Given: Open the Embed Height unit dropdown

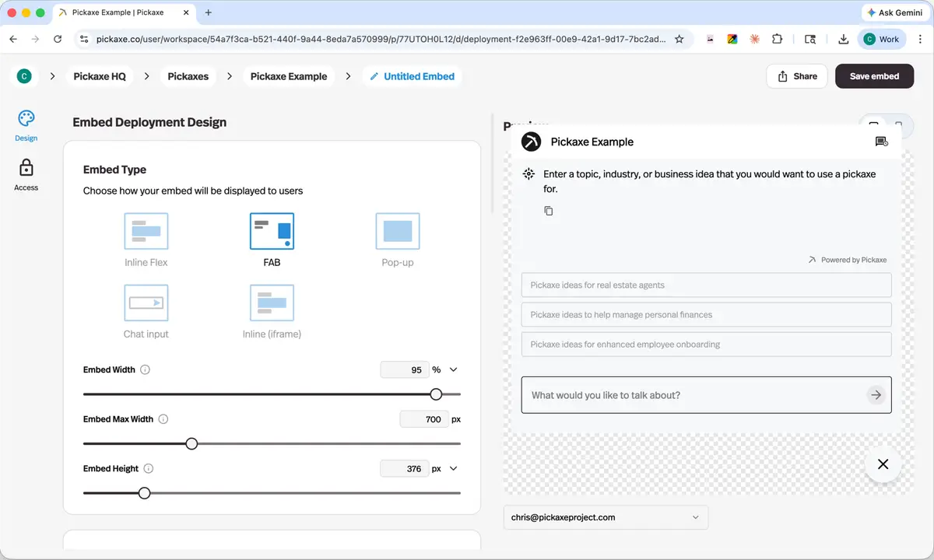Looking at the screenshot, I should [x=454, y=469].
